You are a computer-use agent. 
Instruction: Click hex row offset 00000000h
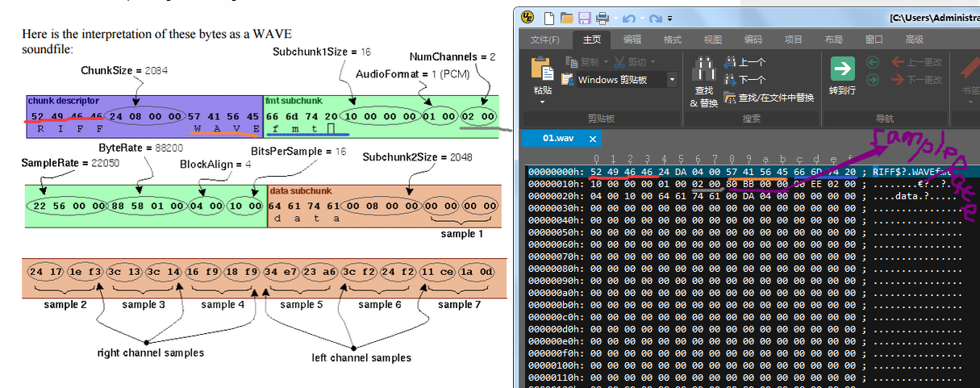555,172
